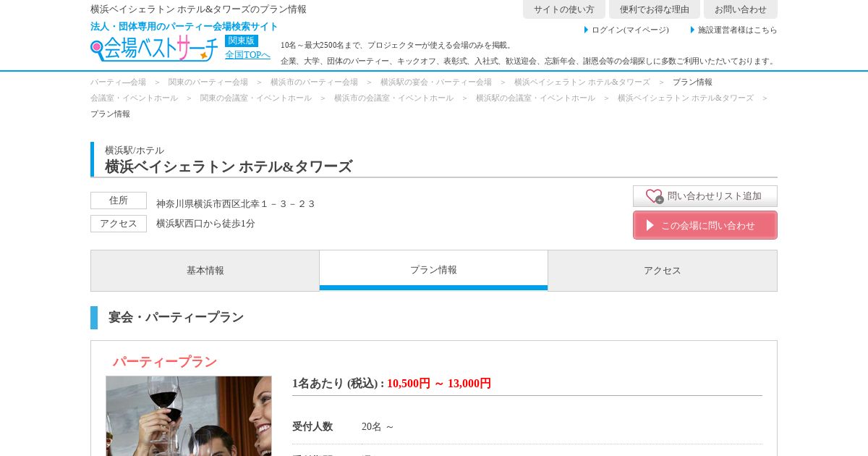Go to 横浜駅の会議室・イベントホール breadcrumb
This screenshot has height=456, width=868.
(x=535, y=98)
